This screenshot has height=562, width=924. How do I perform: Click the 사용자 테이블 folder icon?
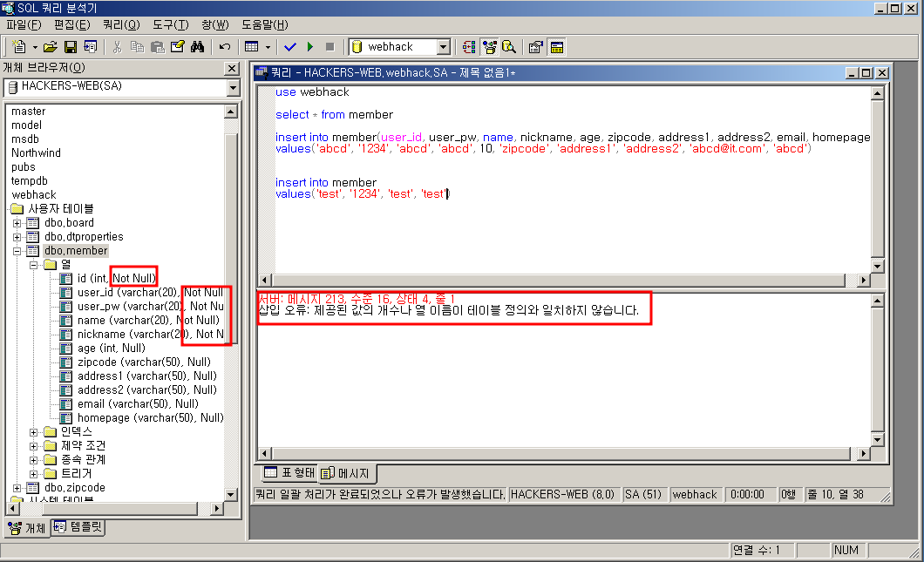(x=17, y=209)
